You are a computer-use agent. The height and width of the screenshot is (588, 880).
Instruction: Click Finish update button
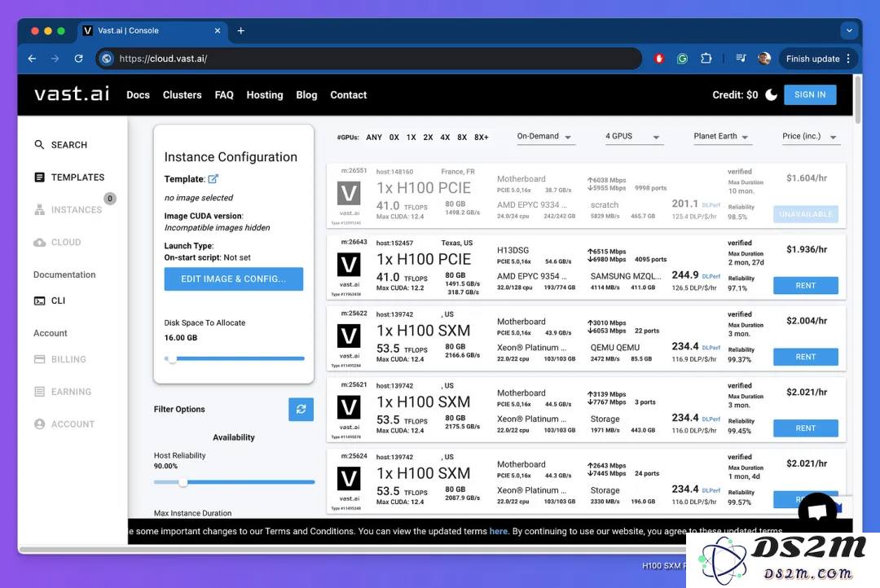click(812, 59)
